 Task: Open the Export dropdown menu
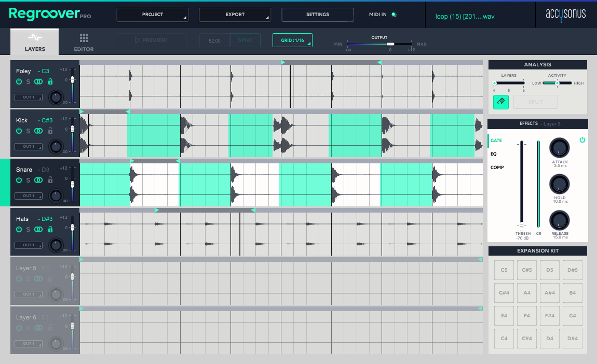(x=235, y=15)
